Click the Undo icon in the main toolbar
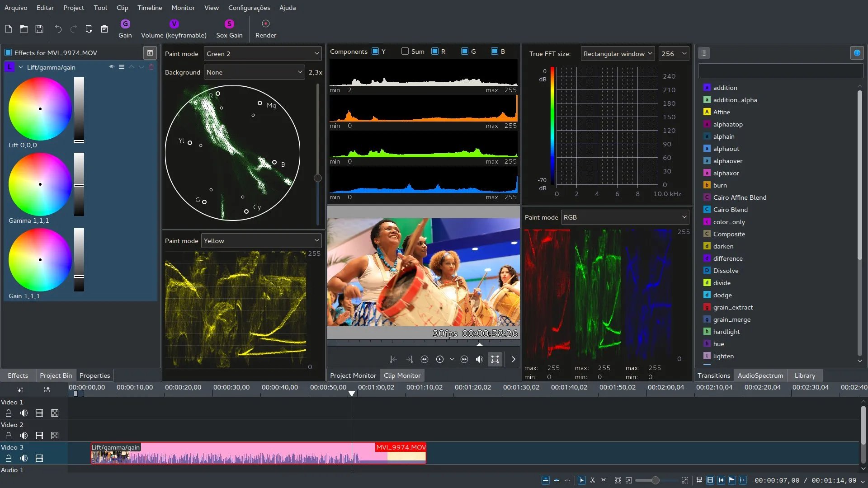Viewport: 868px width, 488px height. click(58, 29)
